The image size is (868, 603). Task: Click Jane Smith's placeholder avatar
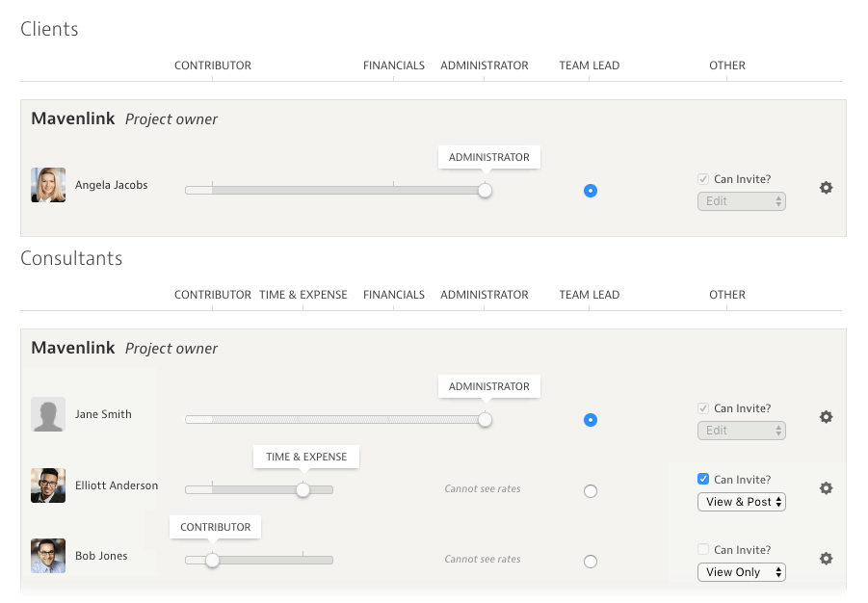[48, 414]
